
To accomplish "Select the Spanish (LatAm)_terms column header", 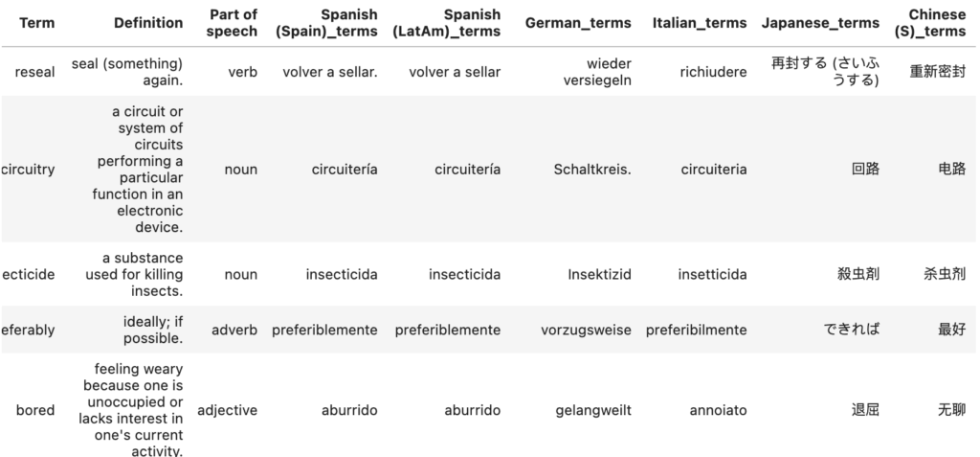I will tap(447, 23).
